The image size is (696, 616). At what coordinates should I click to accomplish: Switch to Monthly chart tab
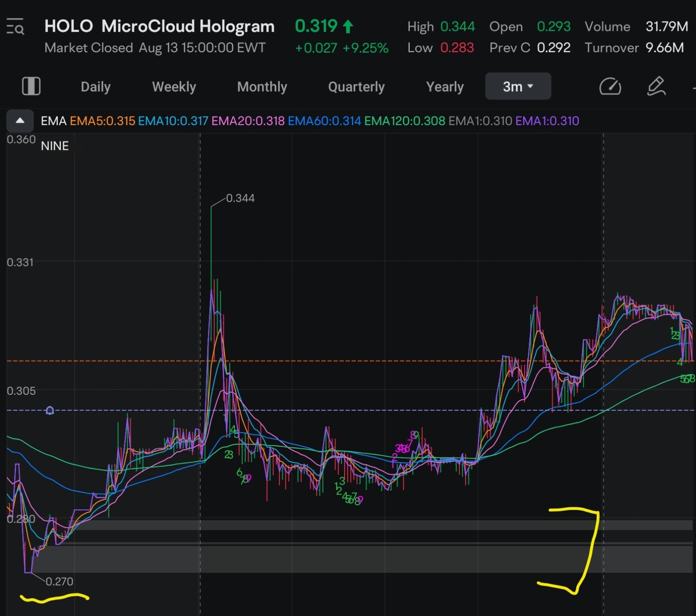262,87
